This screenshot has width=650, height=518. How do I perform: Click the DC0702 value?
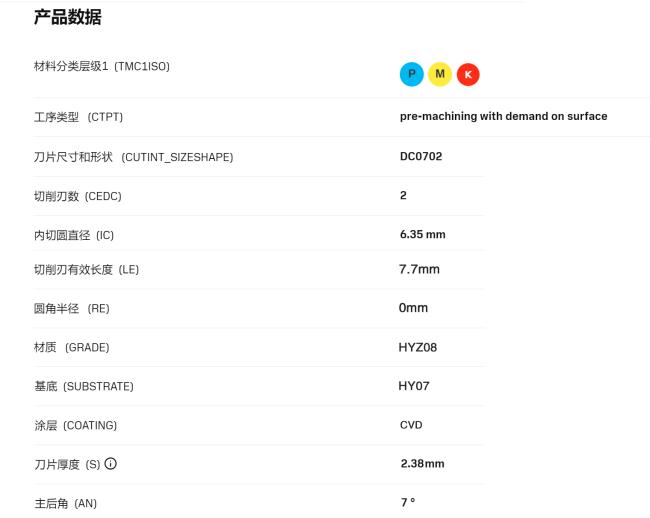420,156
